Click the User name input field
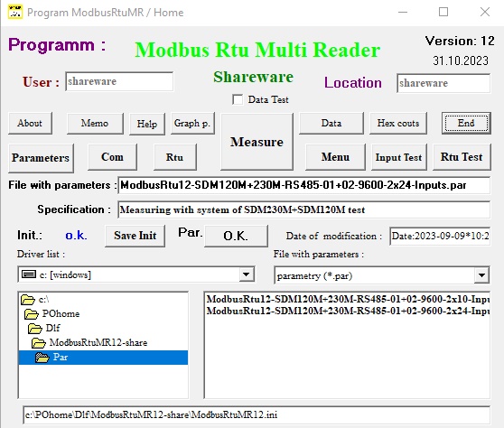Image resolution: width=504 pixels, height=428 pixels. (119, 81)
